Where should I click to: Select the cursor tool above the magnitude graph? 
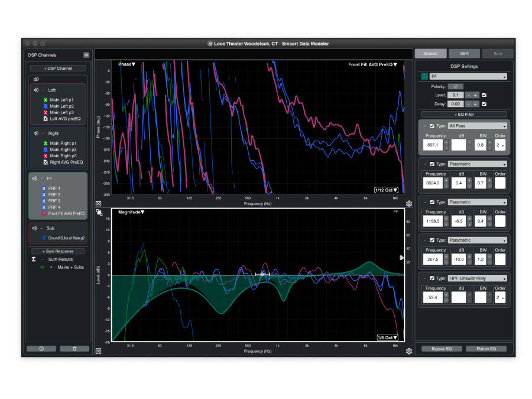pyautogui.click(x=99, y=211)
